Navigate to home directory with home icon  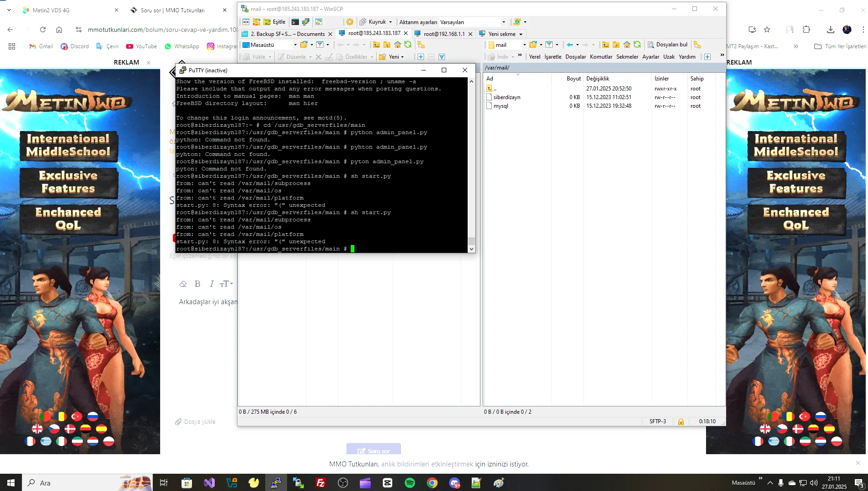[x=627, y=45]
